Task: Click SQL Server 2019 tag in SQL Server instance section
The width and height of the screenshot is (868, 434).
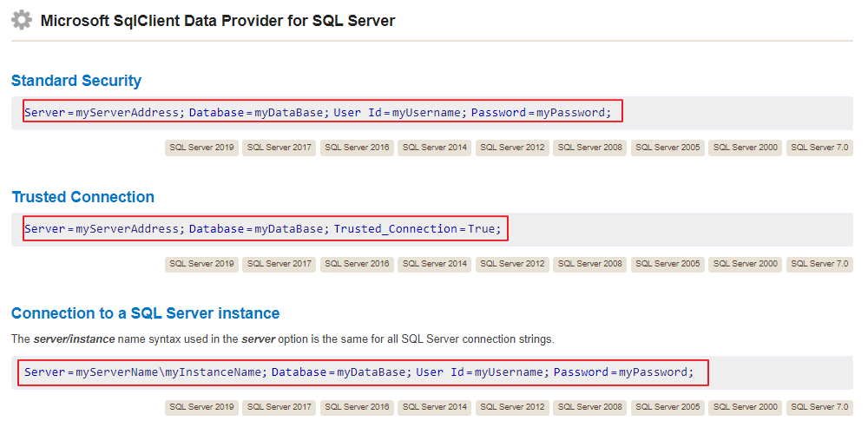Action: click(x=201, y=407)
